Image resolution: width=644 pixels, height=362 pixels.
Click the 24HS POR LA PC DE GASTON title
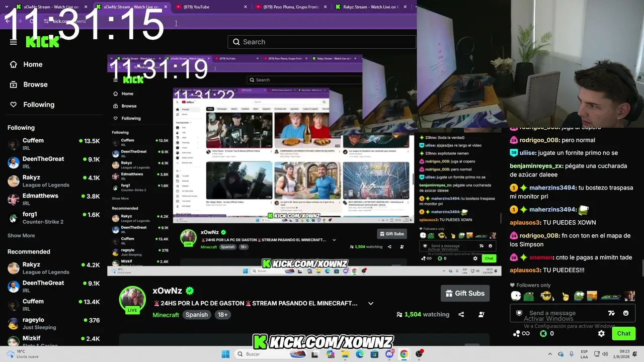pyautogui.click(x=256, y=303)
